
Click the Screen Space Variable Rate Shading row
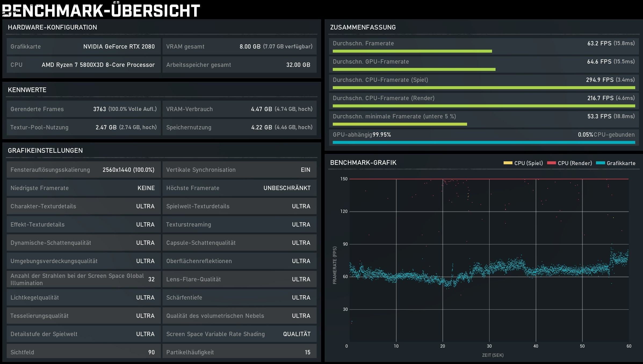(x=239, y=334)
